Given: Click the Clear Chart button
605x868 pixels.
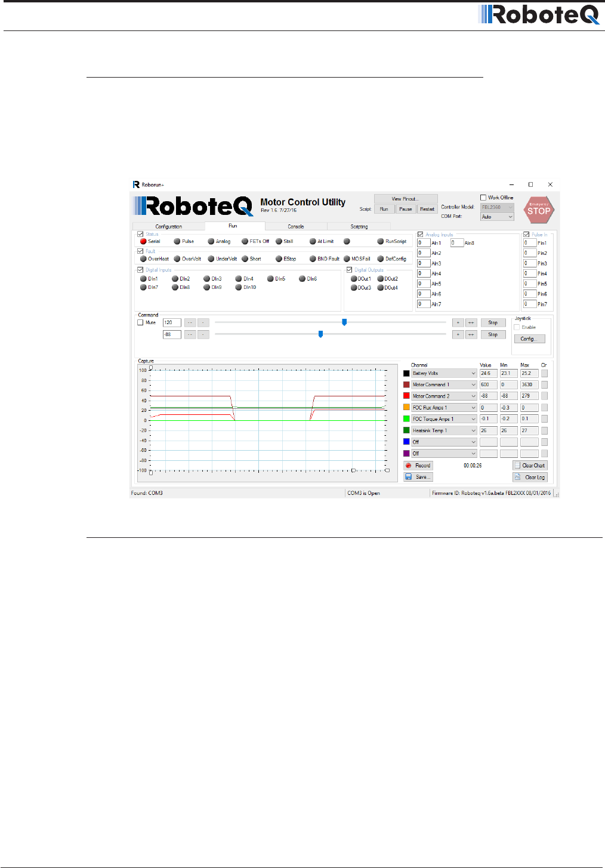Looking at the screenshot, I should pyautogui.click(x=530, y=465).
